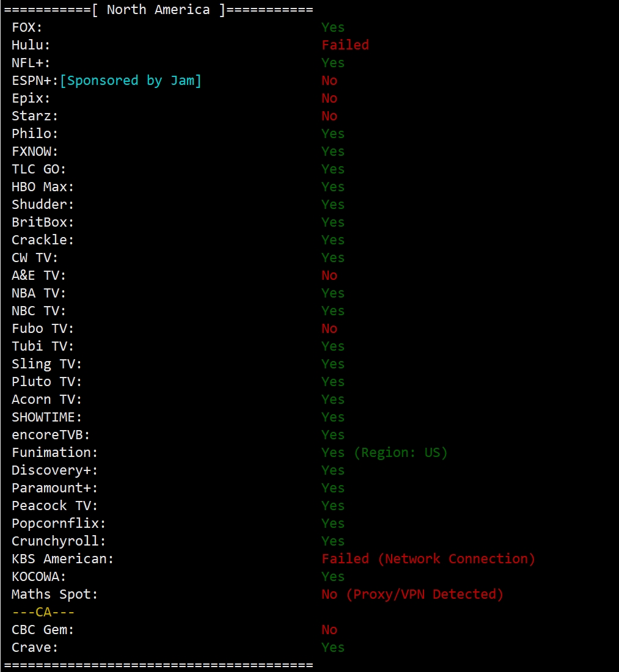Click the Yes result for Crave

[333, 647]
